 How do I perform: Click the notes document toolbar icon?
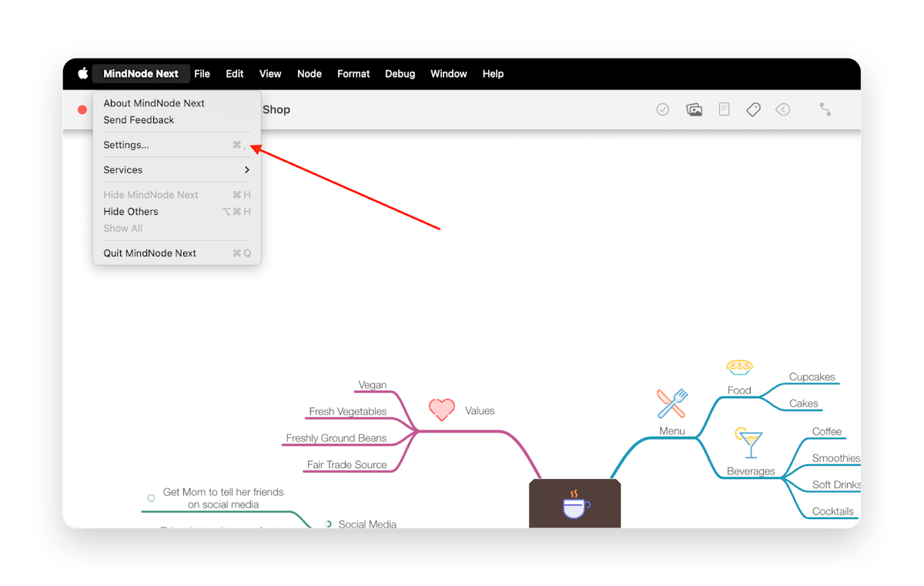(x=724, y=109)
